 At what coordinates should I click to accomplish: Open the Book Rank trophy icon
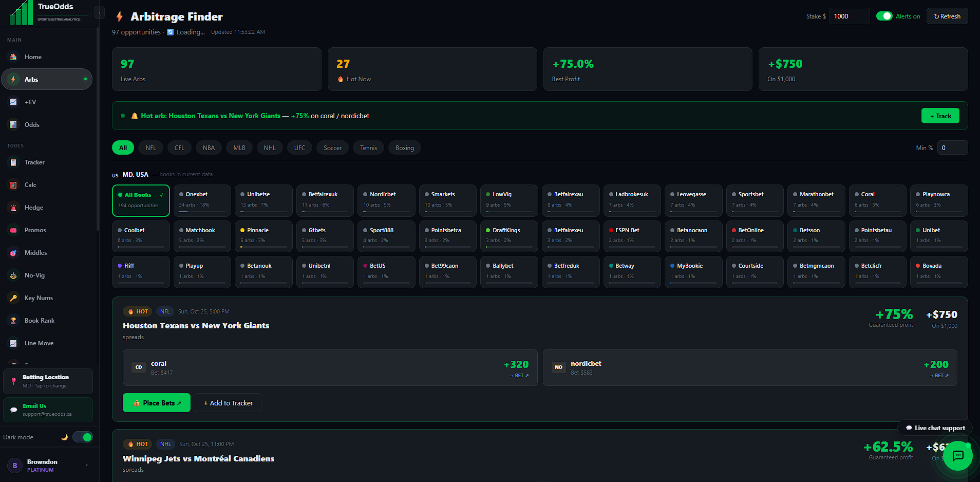pyautogui.click(x=13, y=321)
